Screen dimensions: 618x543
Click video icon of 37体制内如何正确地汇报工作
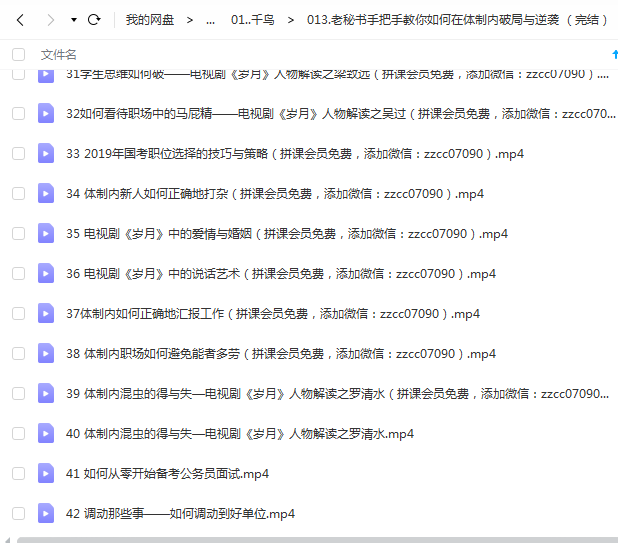pyautogui.click(x=46, y=314)
